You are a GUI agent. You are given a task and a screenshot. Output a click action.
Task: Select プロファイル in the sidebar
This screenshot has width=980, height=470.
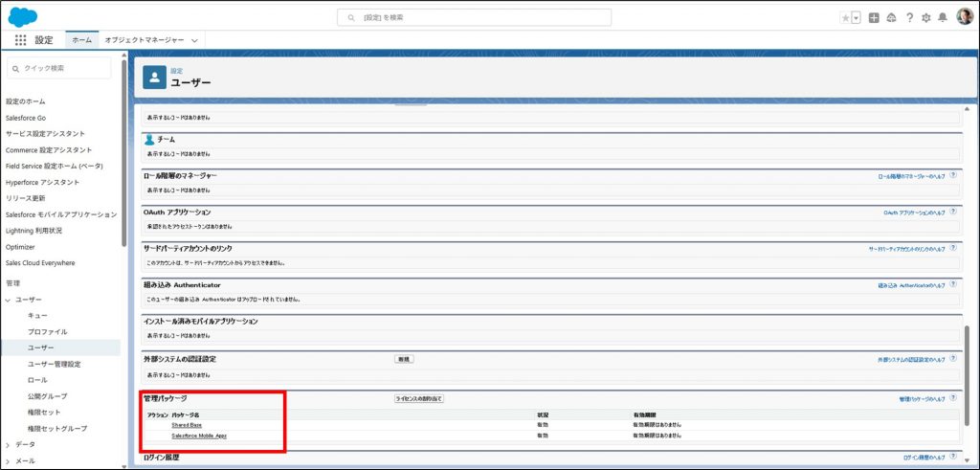[47, 331]
